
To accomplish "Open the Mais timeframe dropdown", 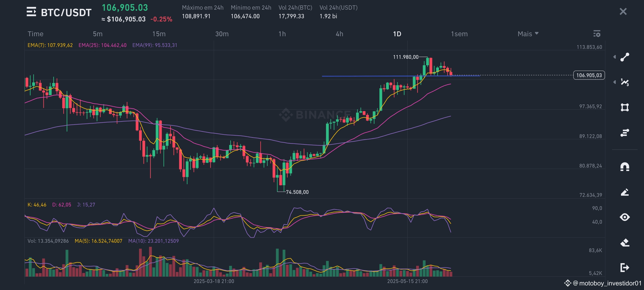I will [528, 34].
